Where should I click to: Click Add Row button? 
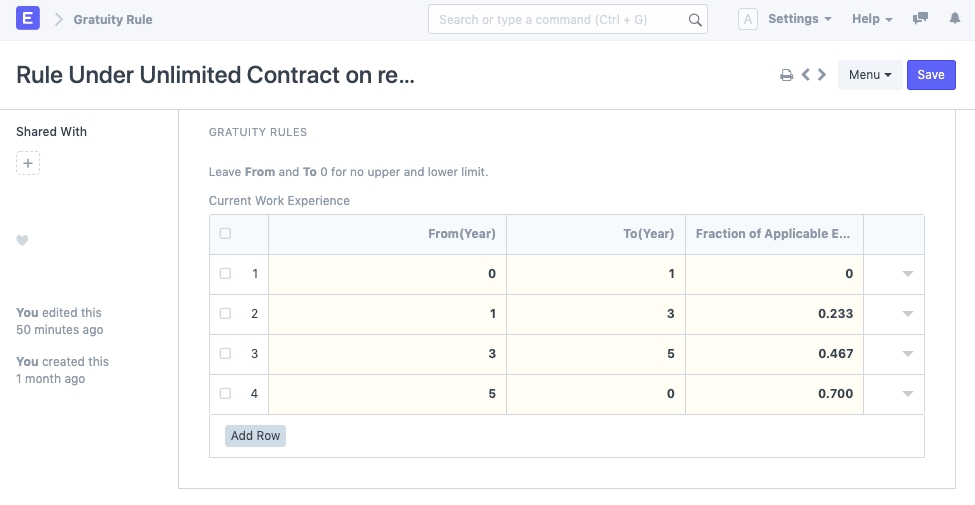(255, 436)
